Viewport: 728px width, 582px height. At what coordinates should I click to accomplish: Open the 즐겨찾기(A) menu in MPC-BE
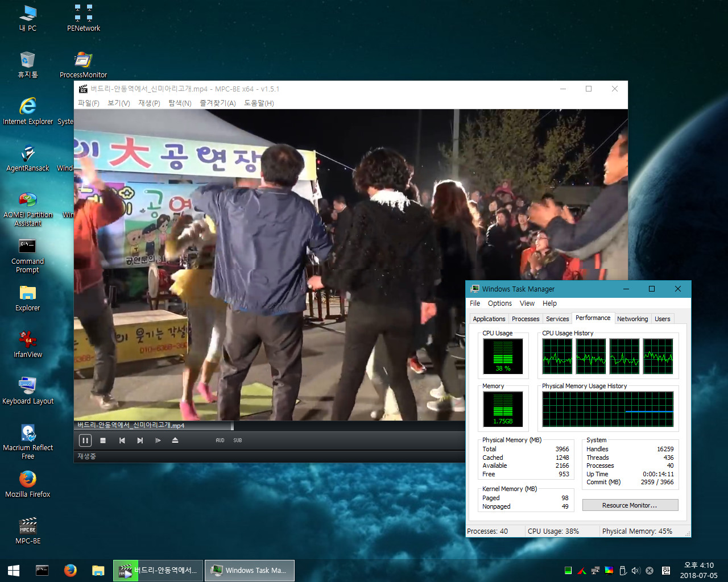tap(218, 103)
